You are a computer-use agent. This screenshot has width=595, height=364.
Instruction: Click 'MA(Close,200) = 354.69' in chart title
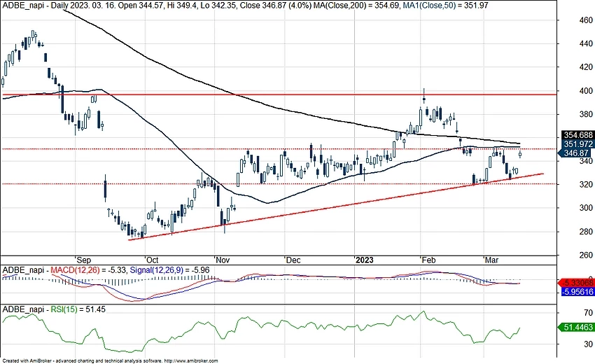[358, 6]
